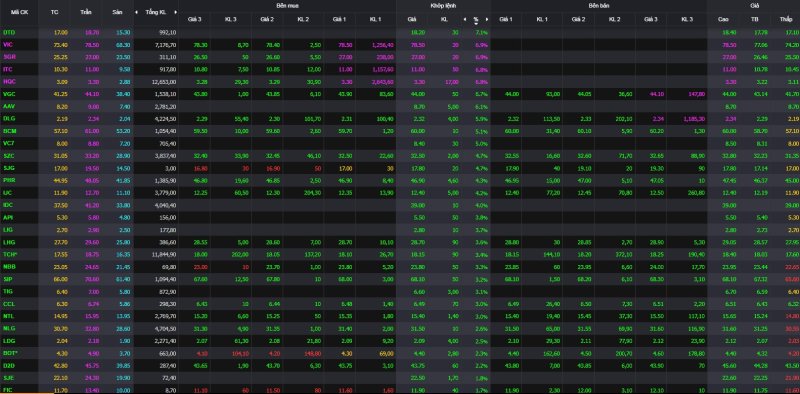This screenshot has height=394, width=800.
Task: Select the CCL ticker symbol
Action: click(x=8, y=304)
